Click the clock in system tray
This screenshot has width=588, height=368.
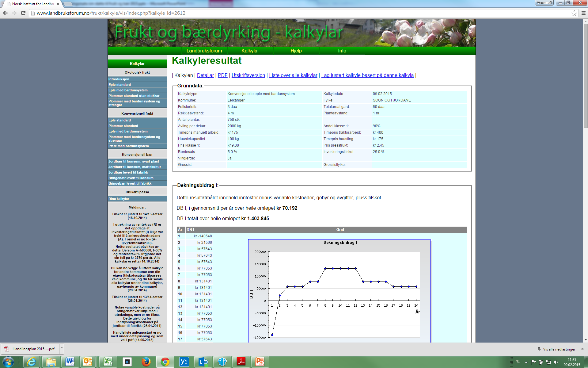(x=572, y=362)
